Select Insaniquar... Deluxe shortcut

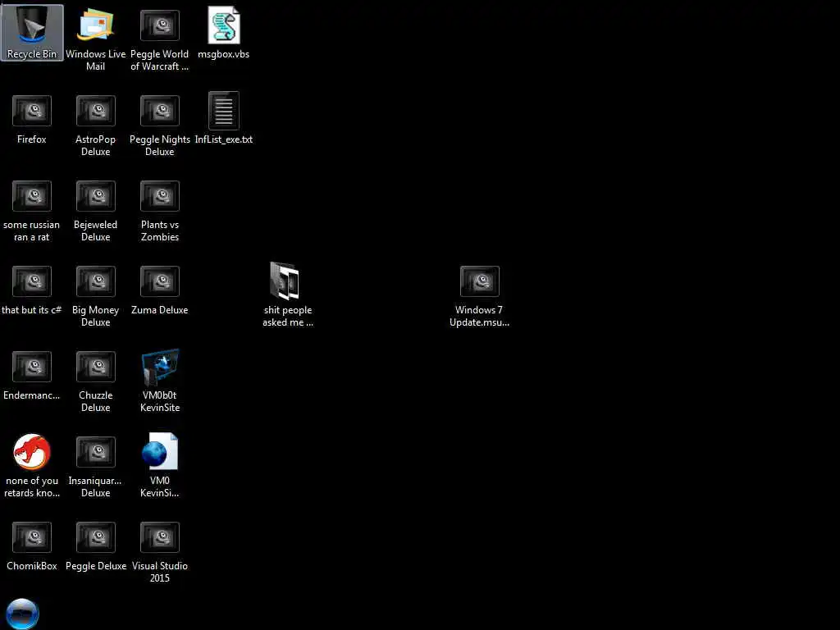tap(95, 466)
